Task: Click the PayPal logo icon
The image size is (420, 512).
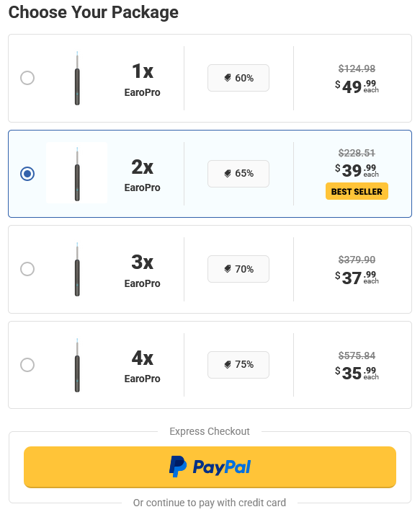Action: [x=178, y=467]
